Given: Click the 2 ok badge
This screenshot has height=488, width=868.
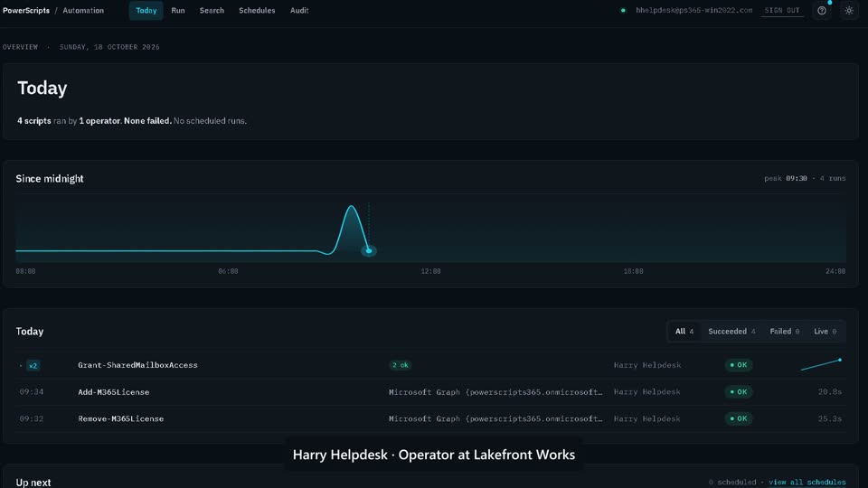Looking at the screenshot, I should coord(401,365).
